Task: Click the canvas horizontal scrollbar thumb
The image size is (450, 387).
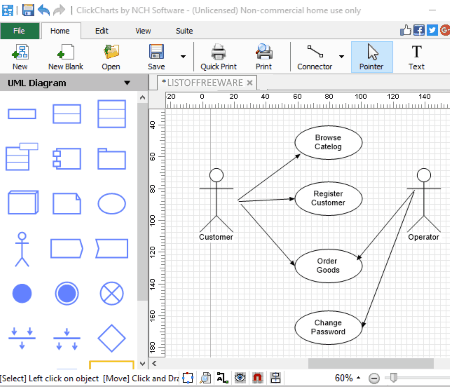Action: coord(371,363)
